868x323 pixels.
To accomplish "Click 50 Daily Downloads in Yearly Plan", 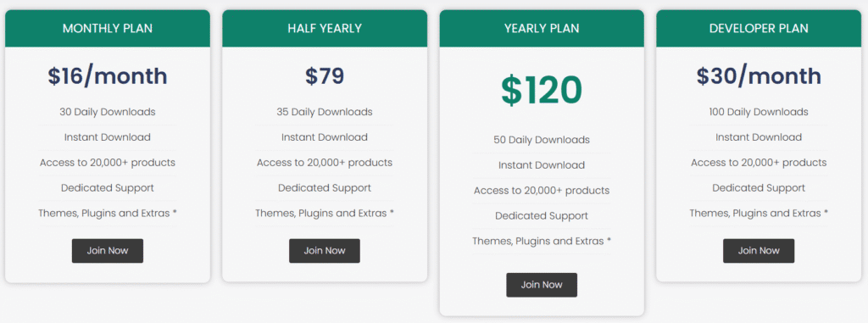I will click(542, 140).
